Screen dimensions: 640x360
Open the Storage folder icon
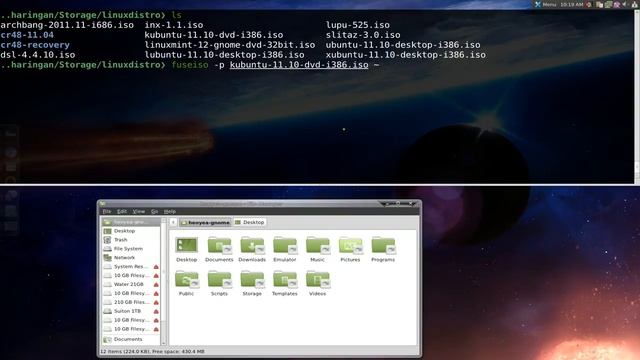[x=252, y=280]
